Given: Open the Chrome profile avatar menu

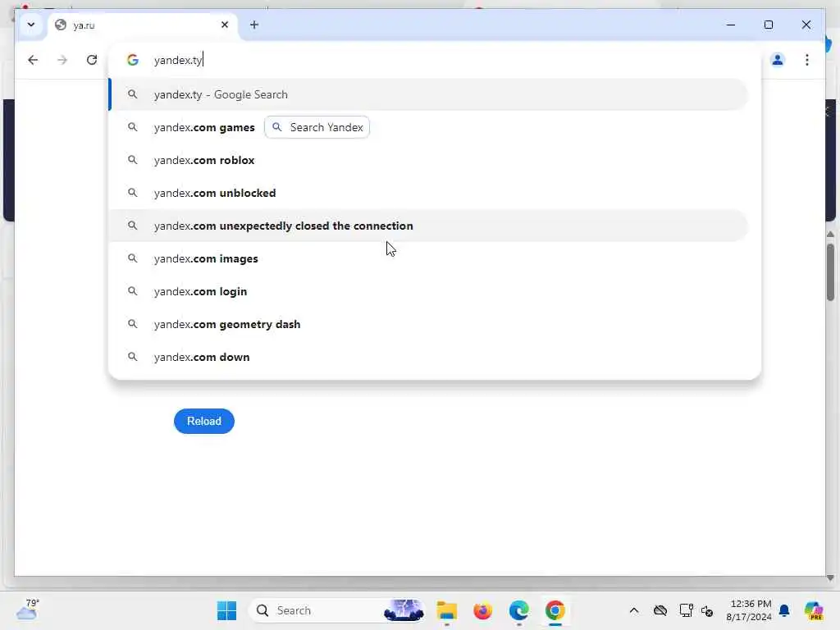Looking at the screenshot, I should pos(778,60).
